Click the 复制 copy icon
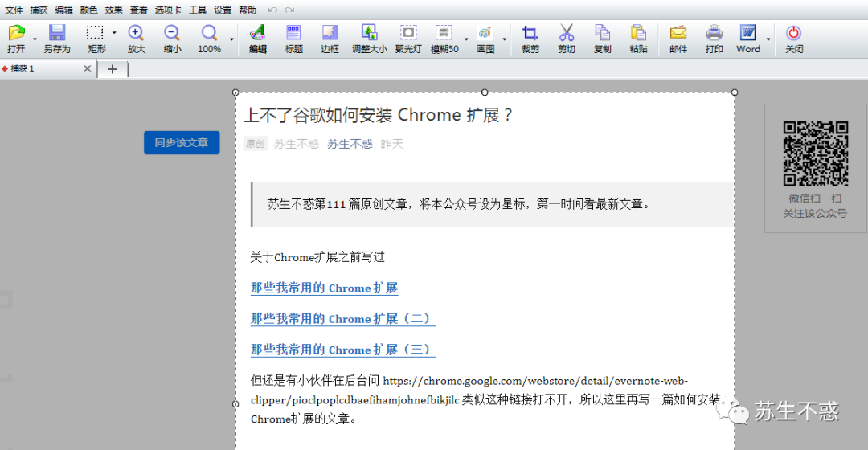The image size is (868, 450). pos(602,33)
